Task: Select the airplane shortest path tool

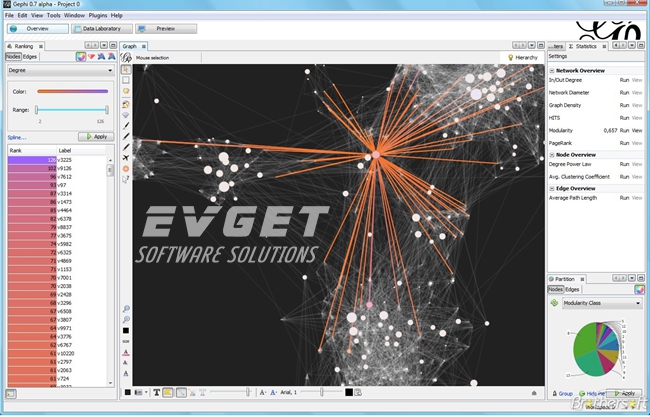Action: click(126, 158)
